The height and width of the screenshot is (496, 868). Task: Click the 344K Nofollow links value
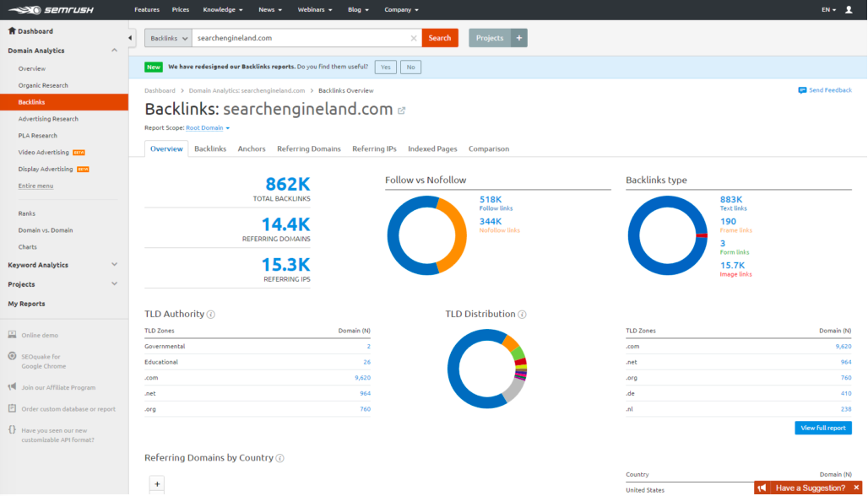(491, 222)
